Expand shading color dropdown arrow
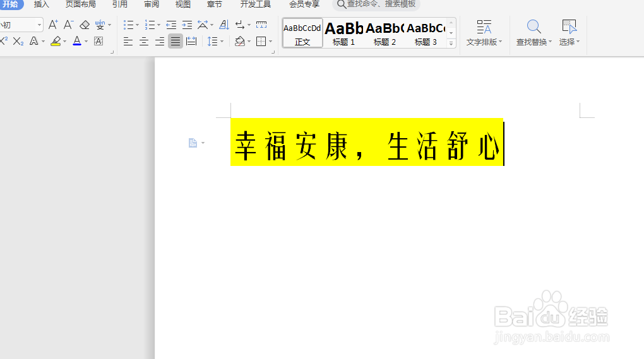This screenshot has width=644, height=359. (x=249, y=42)
